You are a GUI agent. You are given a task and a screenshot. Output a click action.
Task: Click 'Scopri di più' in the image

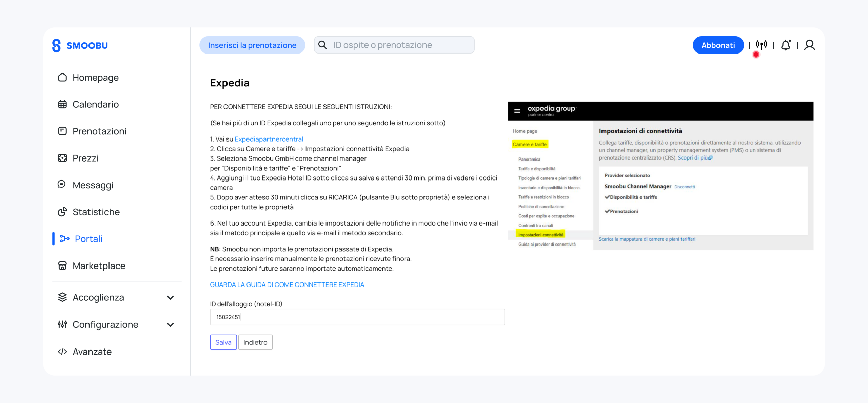[x=695, y=158]
